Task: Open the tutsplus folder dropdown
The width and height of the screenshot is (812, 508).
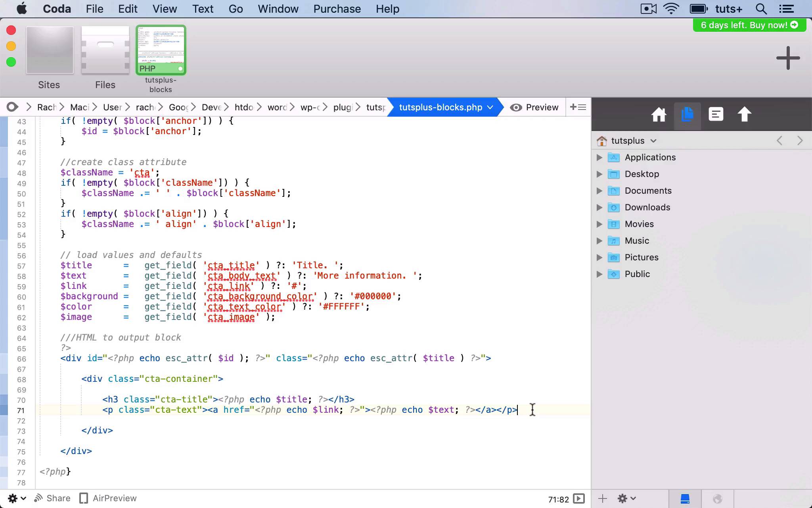Action: coord(653,140)
